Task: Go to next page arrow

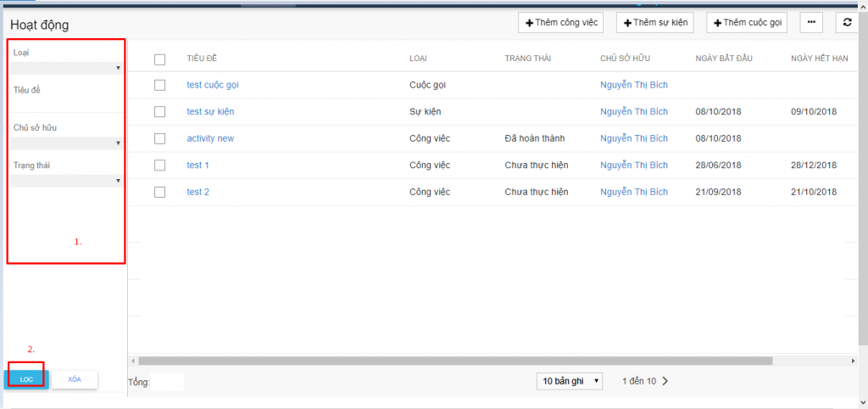Action: click(665, 381)
